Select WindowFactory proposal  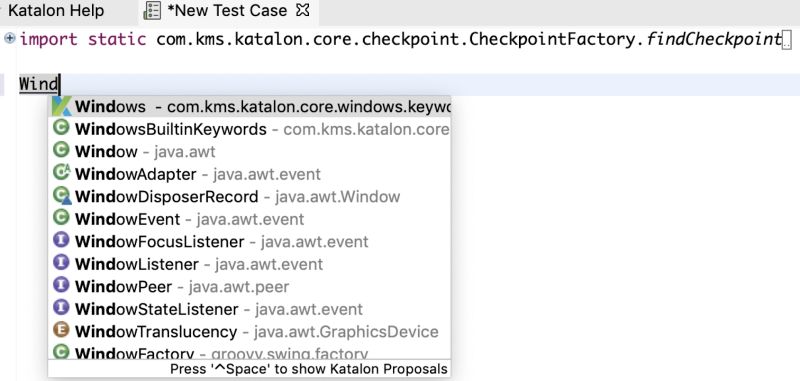(249, 351)
